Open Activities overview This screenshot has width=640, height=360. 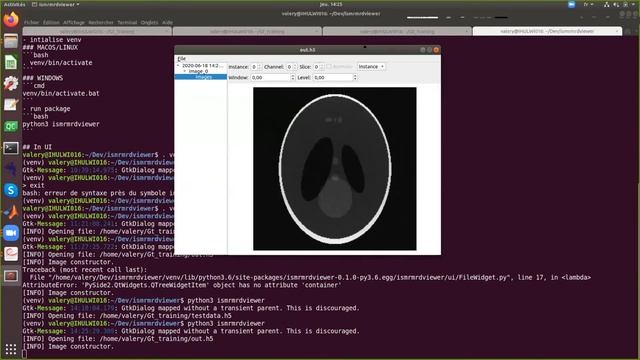point(14,4)
